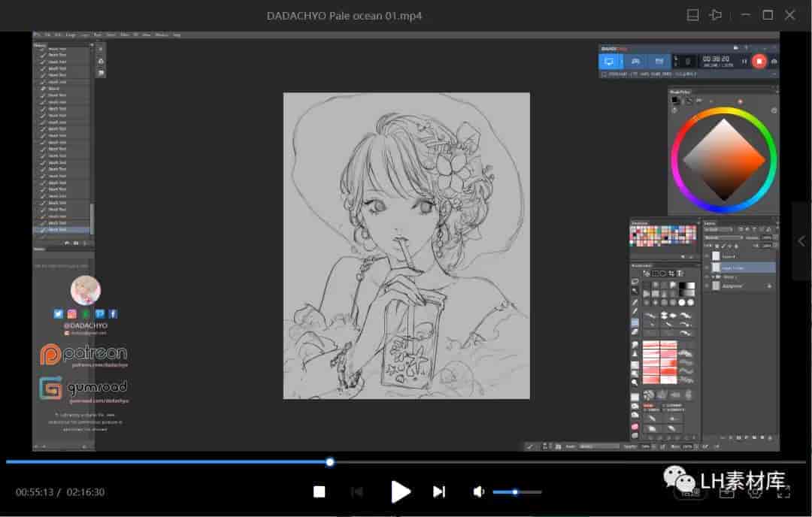Toggle visibility of the selected blue layer

click(707, 268)
